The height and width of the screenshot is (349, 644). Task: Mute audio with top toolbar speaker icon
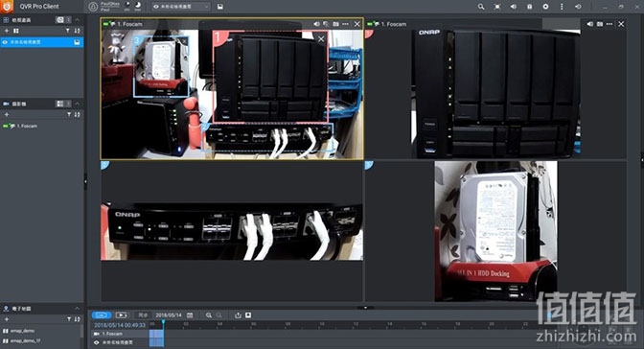[x=514, y=7]
